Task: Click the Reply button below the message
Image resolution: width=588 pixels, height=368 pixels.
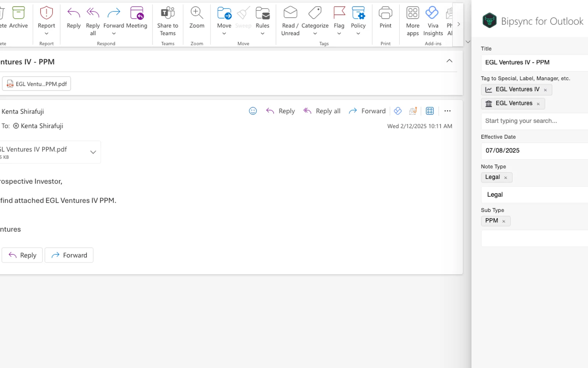Action: pos(22,255)
